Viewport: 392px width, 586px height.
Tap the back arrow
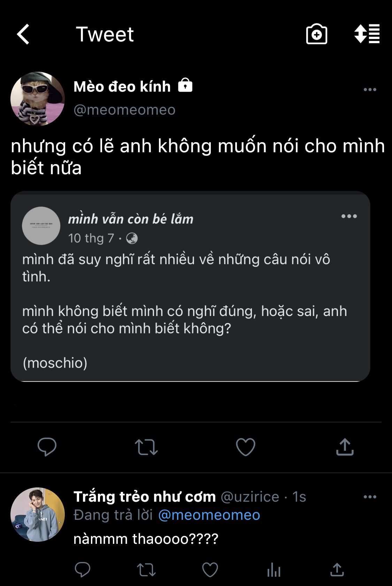click(x=23, y=34)
